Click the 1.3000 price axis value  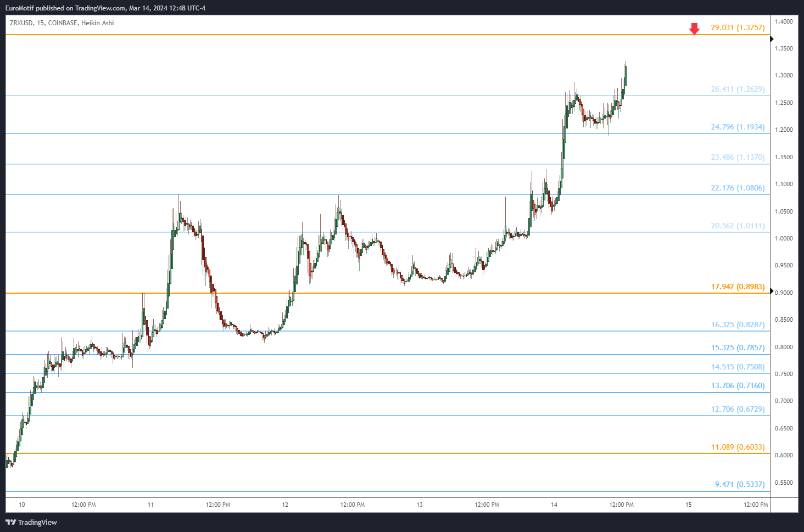pos(784,76)
